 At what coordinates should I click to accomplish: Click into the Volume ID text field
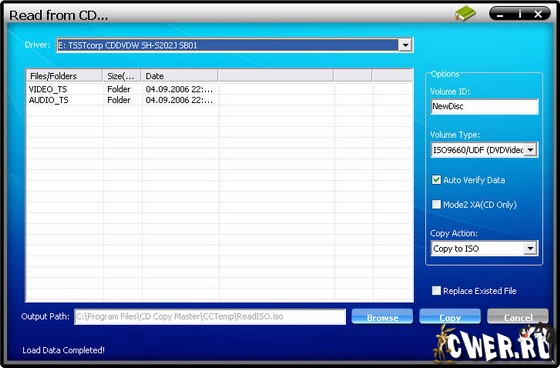coord(484,106)
